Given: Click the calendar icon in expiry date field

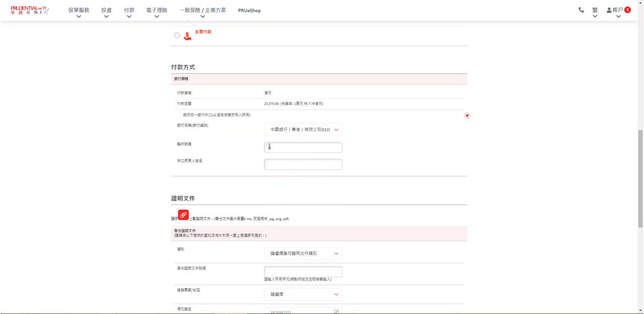Looking at the screenshot, I should [336, 311].
